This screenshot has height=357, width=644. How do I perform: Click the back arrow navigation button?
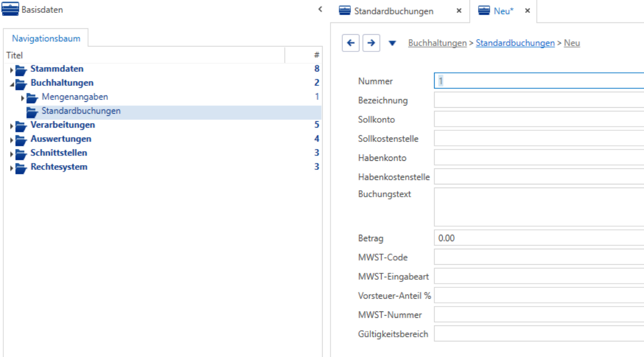[x=351, y=43]
